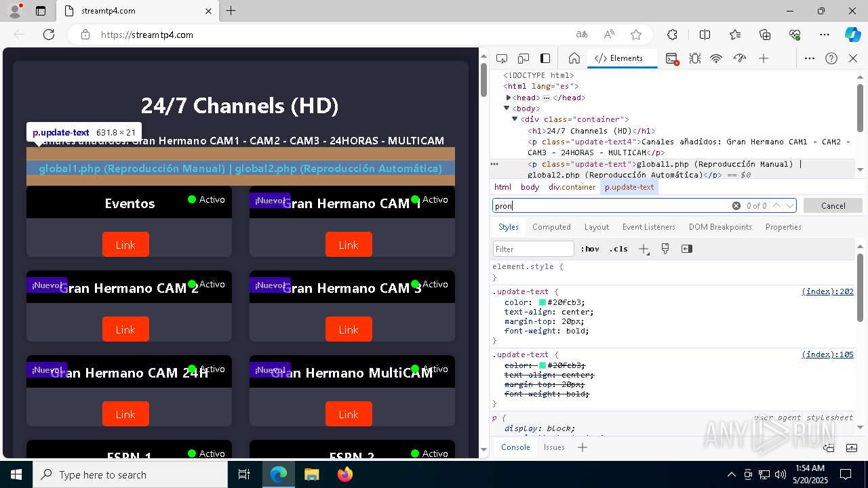Click the Gran Hermano CAM 3 Link button
Screen dimensions: 868x488
click(349, 329)
